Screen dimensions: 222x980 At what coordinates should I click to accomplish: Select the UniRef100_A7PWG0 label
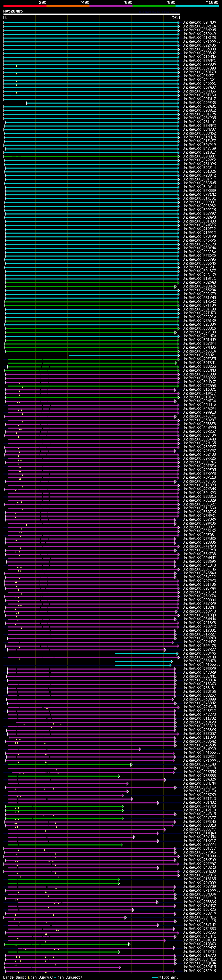tap(199, 64)
